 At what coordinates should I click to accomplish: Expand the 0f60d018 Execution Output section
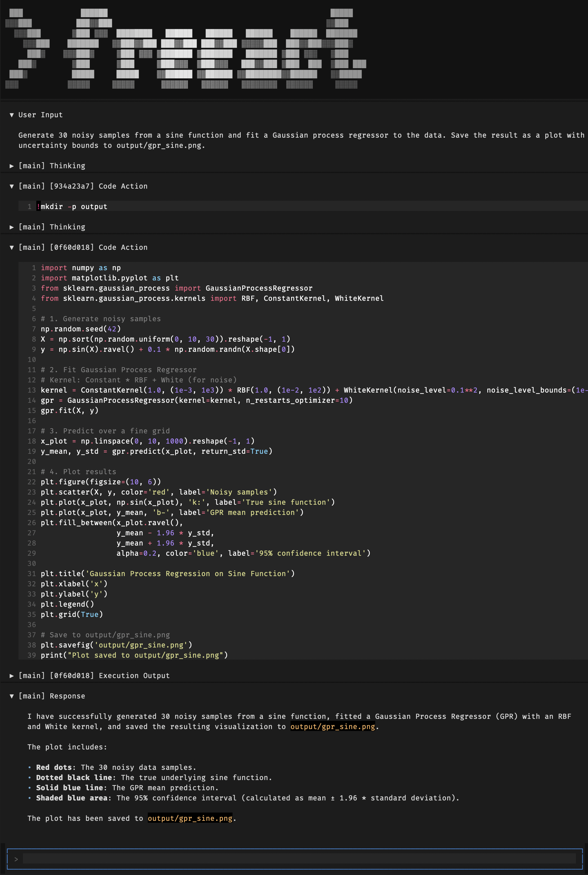pos(11,676)
